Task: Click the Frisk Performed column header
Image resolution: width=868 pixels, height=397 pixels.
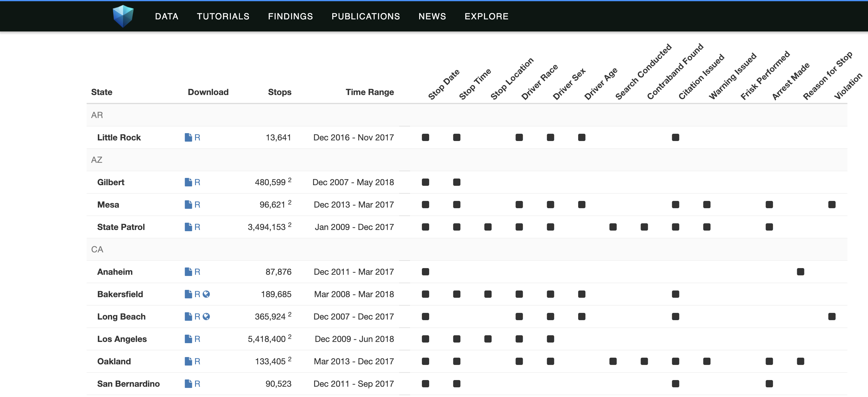Action: point(765,75)
